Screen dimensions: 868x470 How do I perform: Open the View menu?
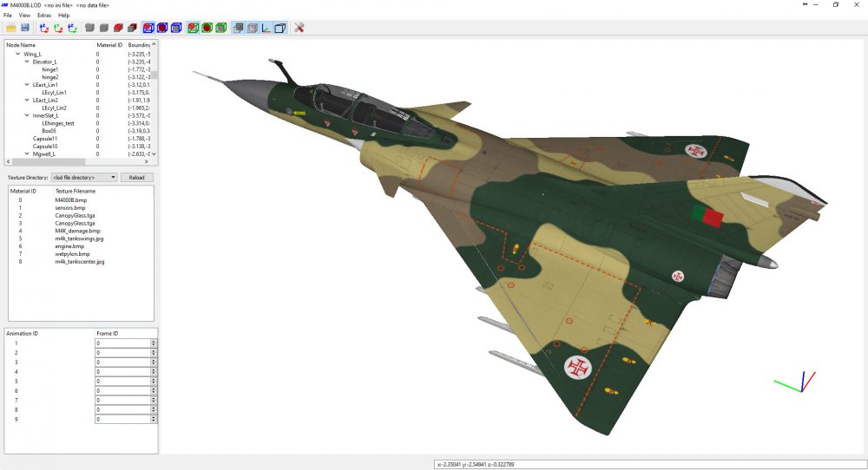[x=24, y=16]
